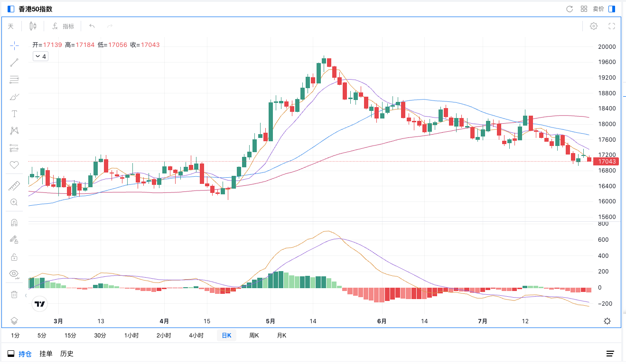The height and width of the screenshot is (364, 626).
Task: Open the 指标 indicators button
Action: (x=63, y=26)
